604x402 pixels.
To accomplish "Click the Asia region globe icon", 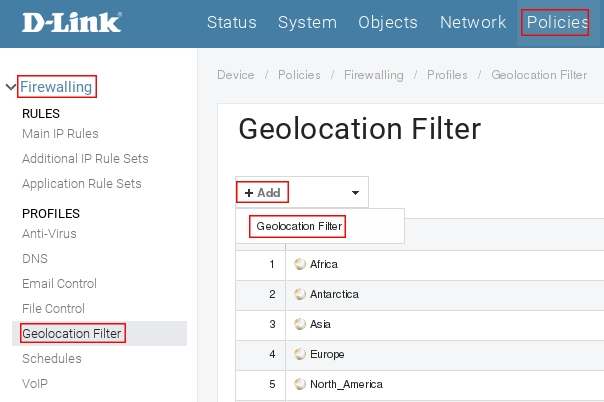I will pyautogui.click(x=299, y=324).
